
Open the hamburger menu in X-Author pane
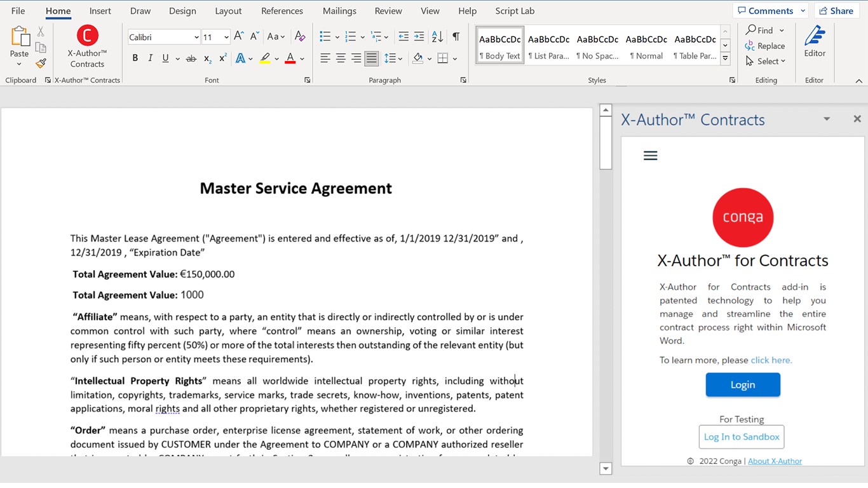point(651,156)
